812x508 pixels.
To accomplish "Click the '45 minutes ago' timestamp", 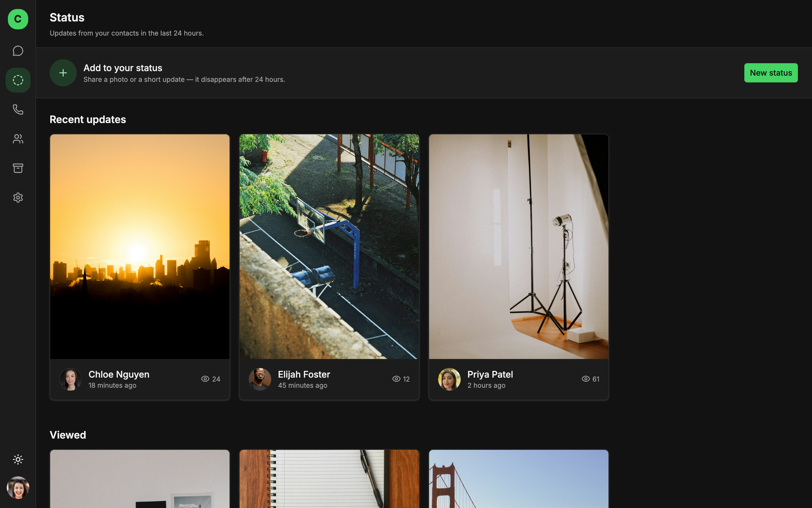I will [x=303, y=385].
